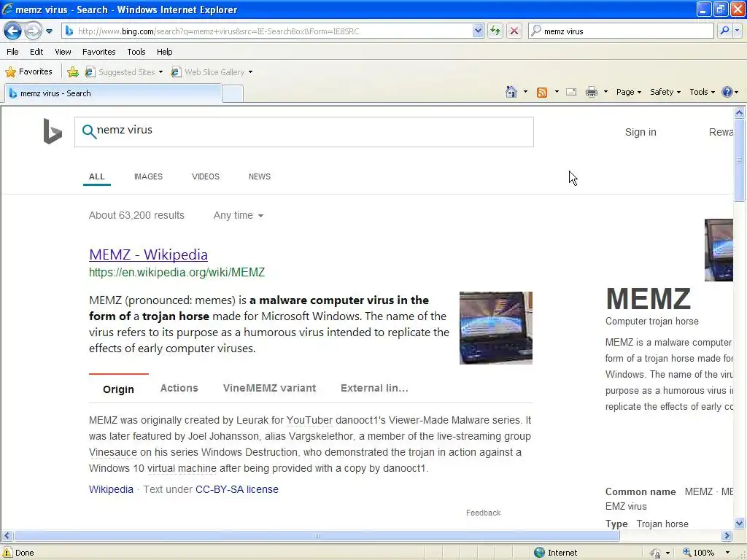Viewport: 747px width, 560px height.
Task: Open the File menu
Action: (x=13, y=52)
